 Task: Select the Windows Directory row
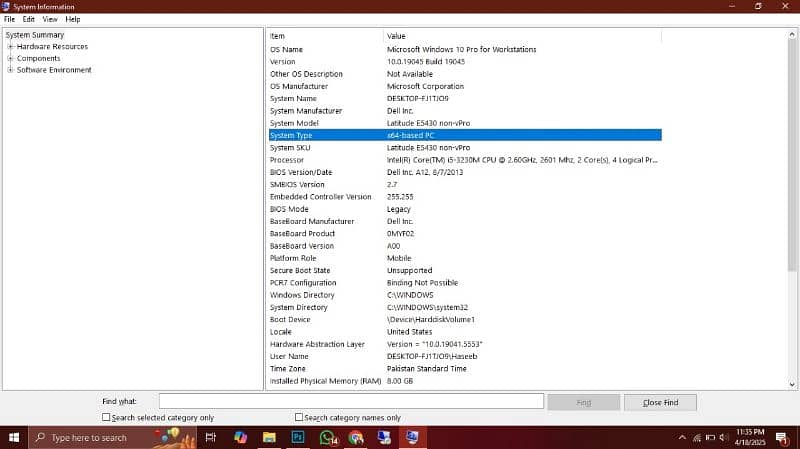tap(465, 295)
